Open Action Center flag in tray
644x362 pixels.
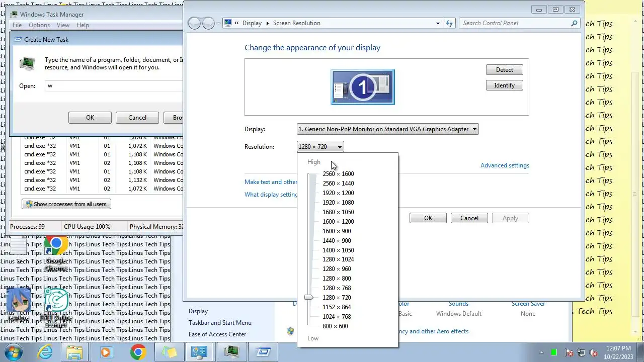(569, 352)
